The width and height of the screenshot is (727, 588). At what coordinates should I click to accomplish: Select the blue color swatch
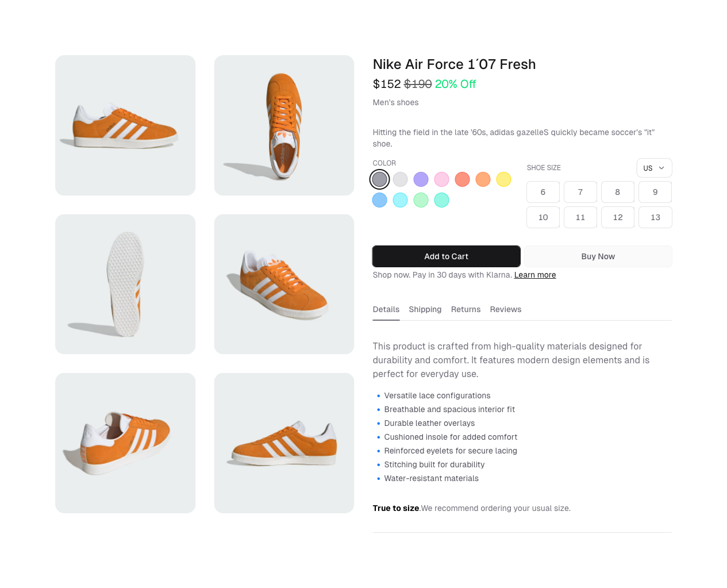coord(379,200)
